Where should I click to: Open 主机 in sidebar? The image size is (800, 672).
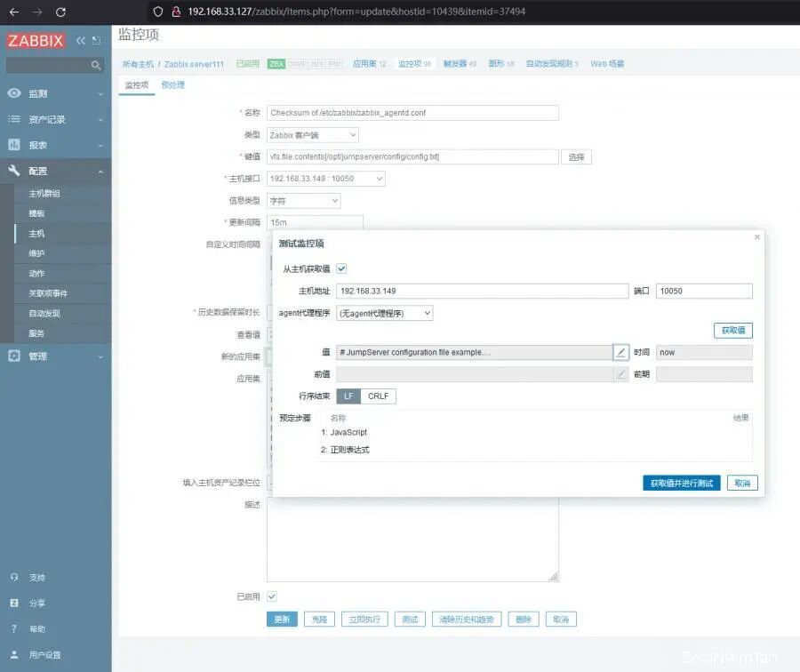(x=36, y=233)
